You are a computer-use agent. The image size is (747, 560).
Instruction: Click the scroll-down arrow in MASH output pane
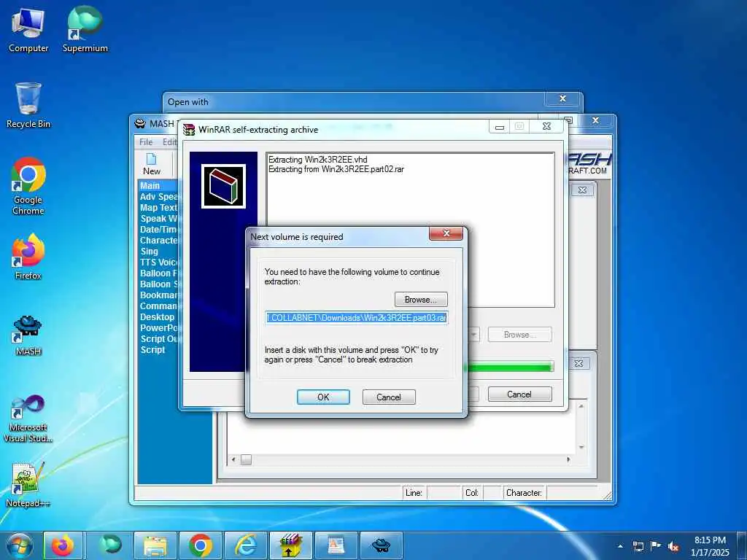[581, 447]
